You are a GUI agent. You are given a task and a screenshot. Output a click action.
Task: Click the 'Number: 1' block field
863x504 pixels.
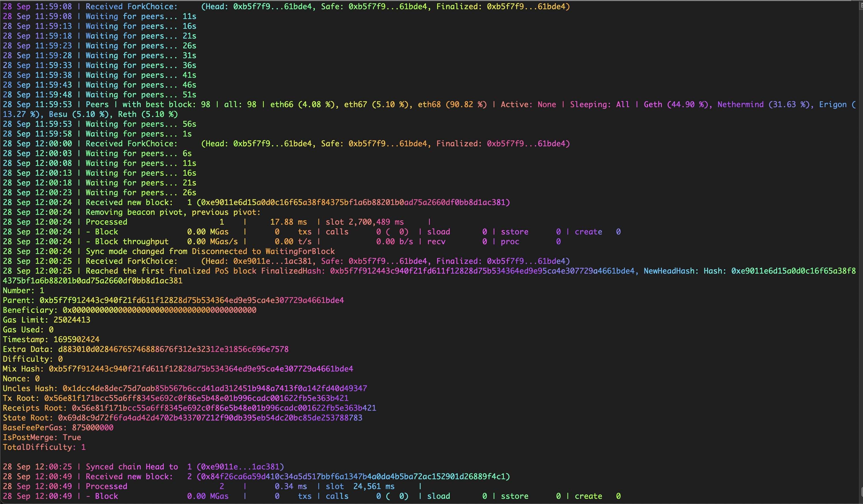tap(23, 291)
